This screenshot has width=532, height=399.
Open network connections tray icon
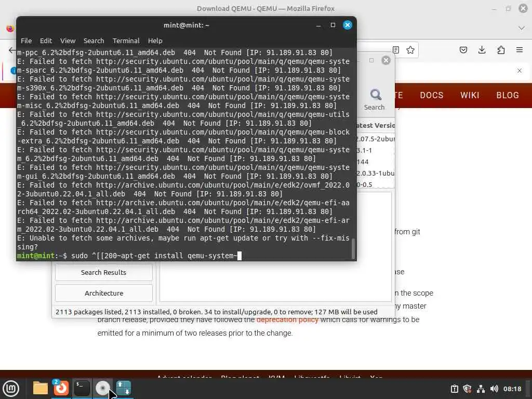481,389
